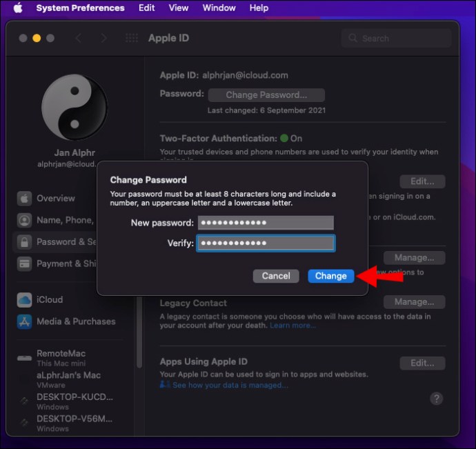The height and width of the screenshot is (449, 476).
Task: Click the RemoteMac device name
Action: (61, 354)
